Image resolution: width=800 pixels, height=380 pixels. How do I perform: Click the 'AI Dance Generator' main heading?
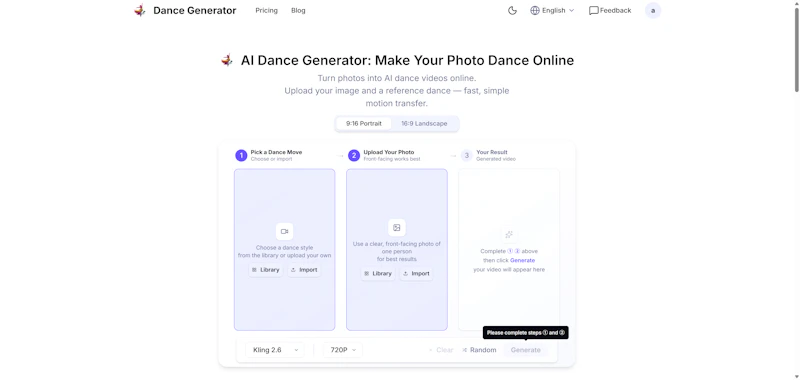click(407, 60)
